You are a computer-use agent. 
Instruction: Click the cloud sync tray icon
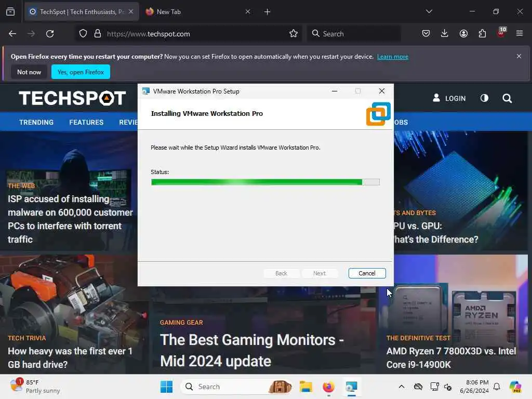(x=418, y=387)
